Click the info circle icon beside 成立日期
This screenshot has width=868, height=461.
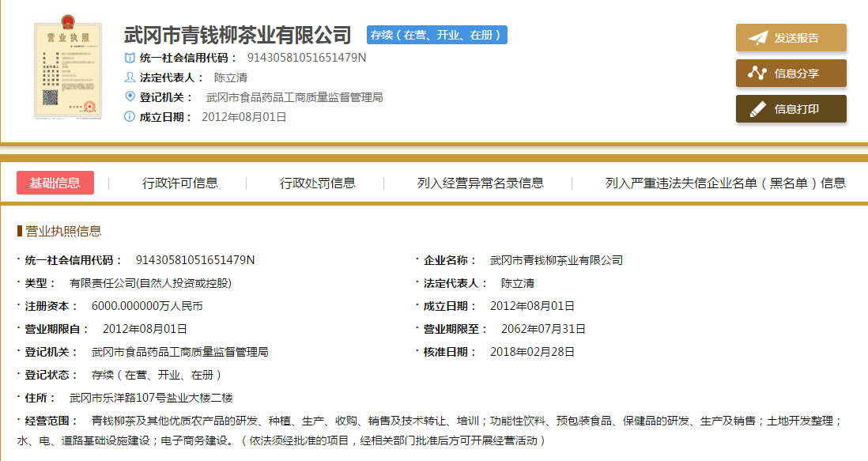[130, 117]
